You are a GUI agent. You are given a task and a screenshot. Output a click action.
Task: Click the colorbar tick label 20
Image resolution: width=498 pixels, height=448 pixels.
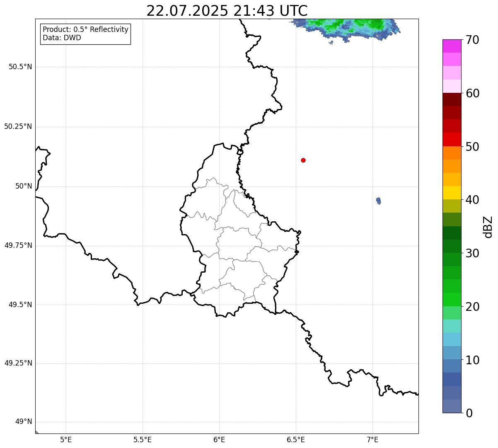click(472, 307)
